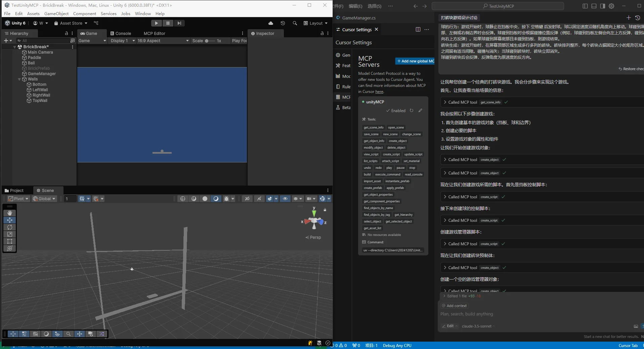Click the Pause button in Unity
Viewport: 644px width, 349px height.
(x=168, y=23)
